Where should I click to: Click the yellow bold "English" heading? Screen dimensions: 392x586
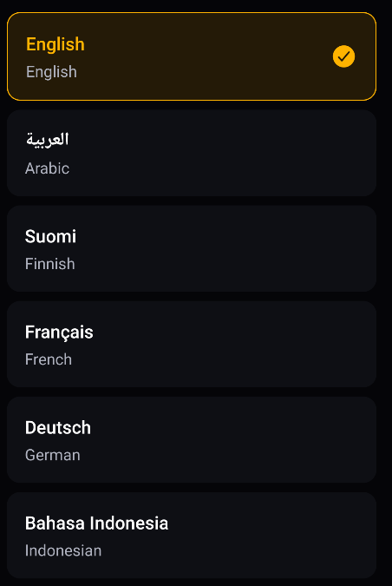point(56,45)
